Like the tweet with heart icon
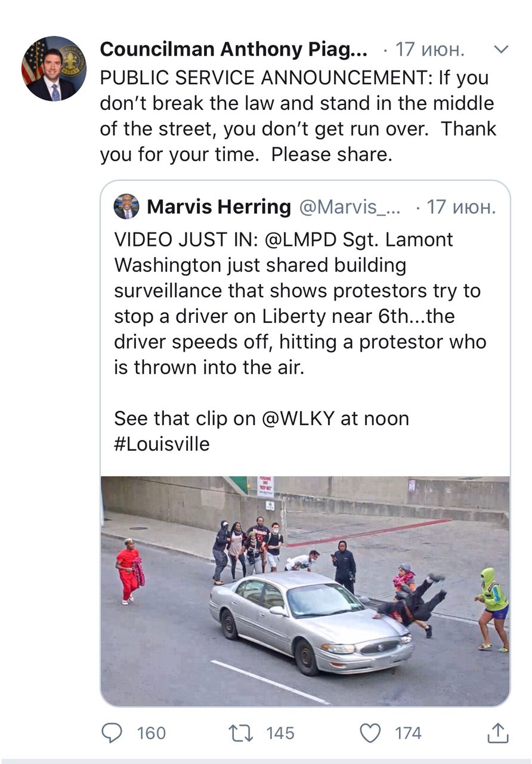Image resolution: width=532 pixels, height=764 pixels. (x=371, y=733)
